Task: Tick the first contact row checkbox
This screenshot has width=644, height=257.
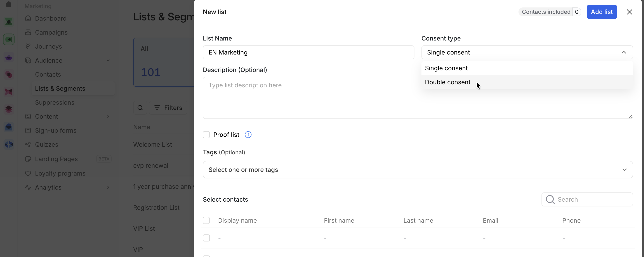Action: pos(206,238)
